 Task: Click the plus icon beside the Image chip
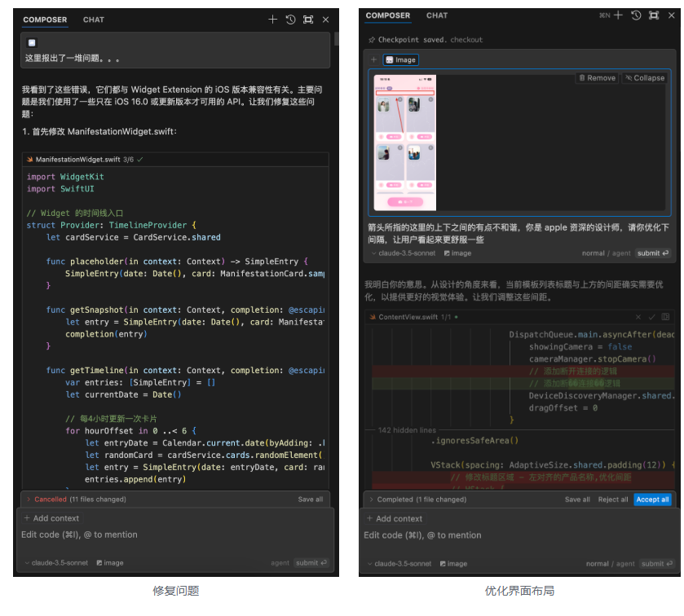(374, 59)
